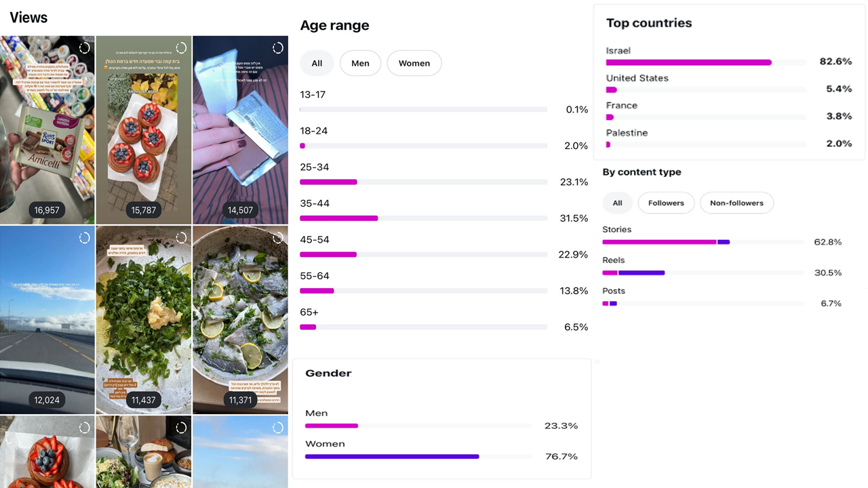Click story ring icon on bottom sky thumbnail
The width and height of the screenshot is (868, 488).
click(278, 428)
